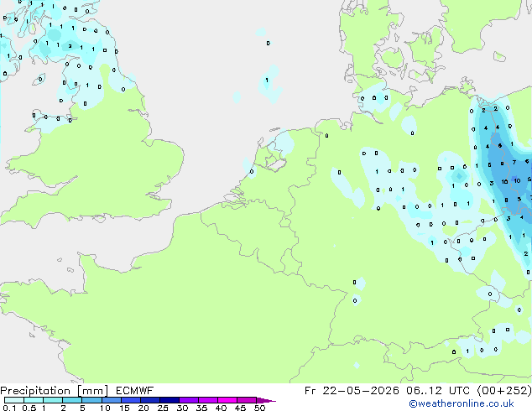Select the forecast date 'Fr 22-05-2026'

click(352, 391)
